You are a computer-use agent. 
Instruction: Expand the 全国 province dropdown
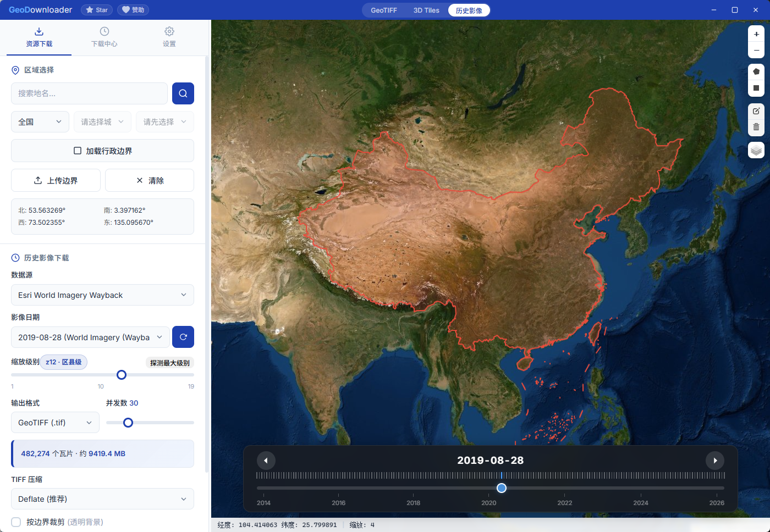[40, 122]
